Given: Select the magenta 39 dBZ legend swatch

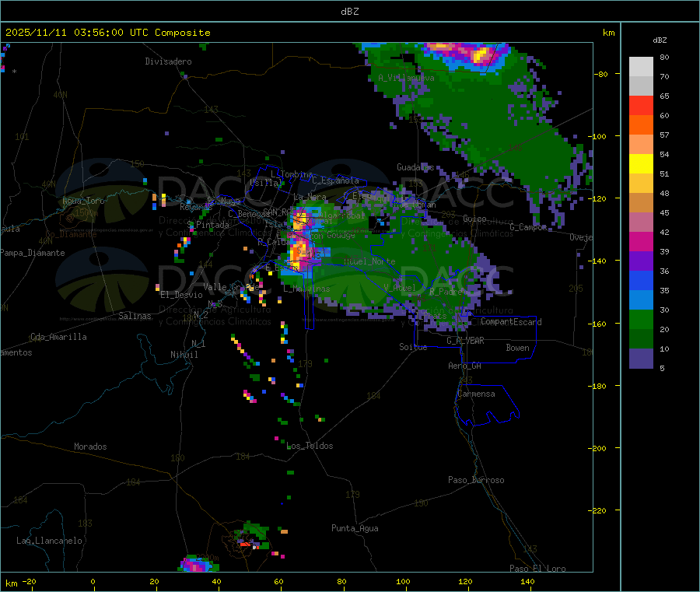Looking at the screenshot, I should 641,241.
